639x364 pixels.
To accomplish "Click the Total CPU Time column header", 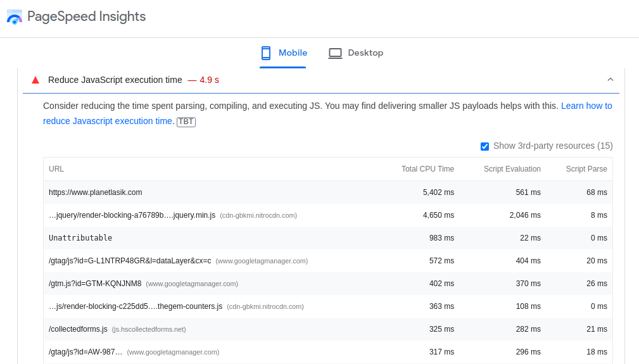I will click(x=427, y=169).
